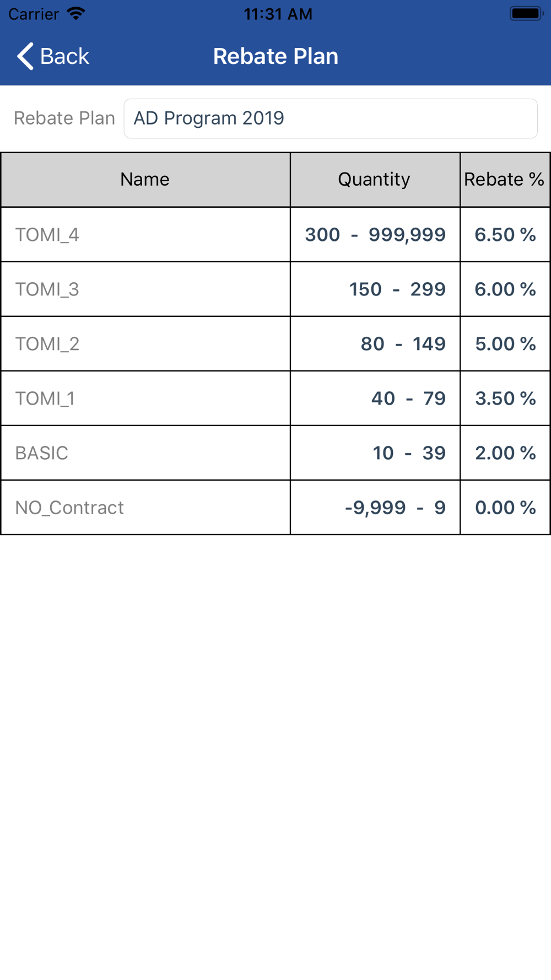The height and width of the screenshot is (980, 551).
Task: Tap the Back chevron icon
Action: pyautogui.click(x=25, y=56)
